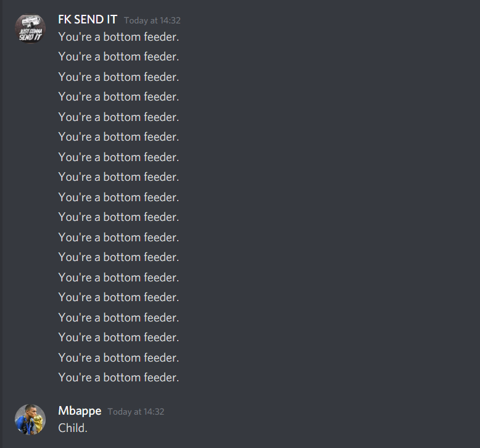Select the sixteenth "You're a bottom feeder." line
480x448 pixels.
point(119,338)
